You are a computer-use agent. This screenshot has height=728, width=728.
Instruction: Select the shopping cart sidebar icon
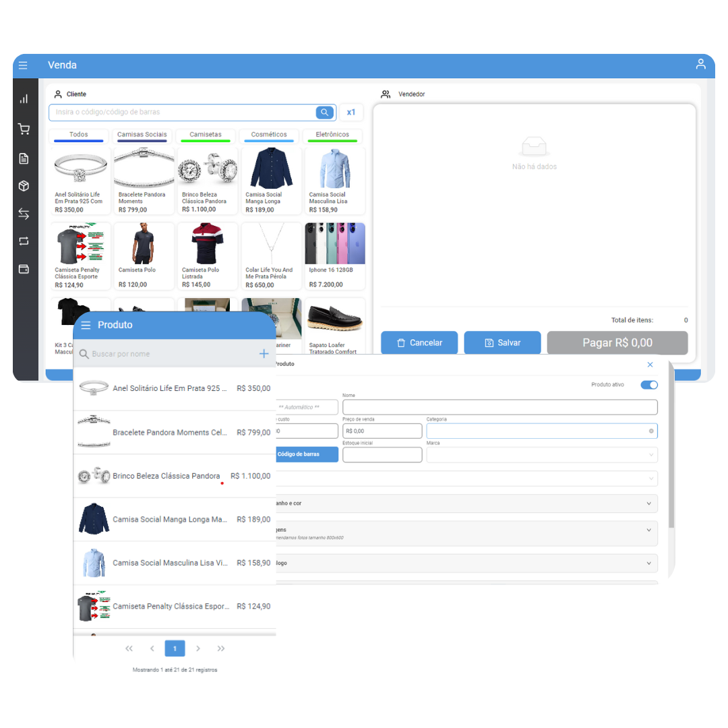pyautogui.click(x=24, y=129)
